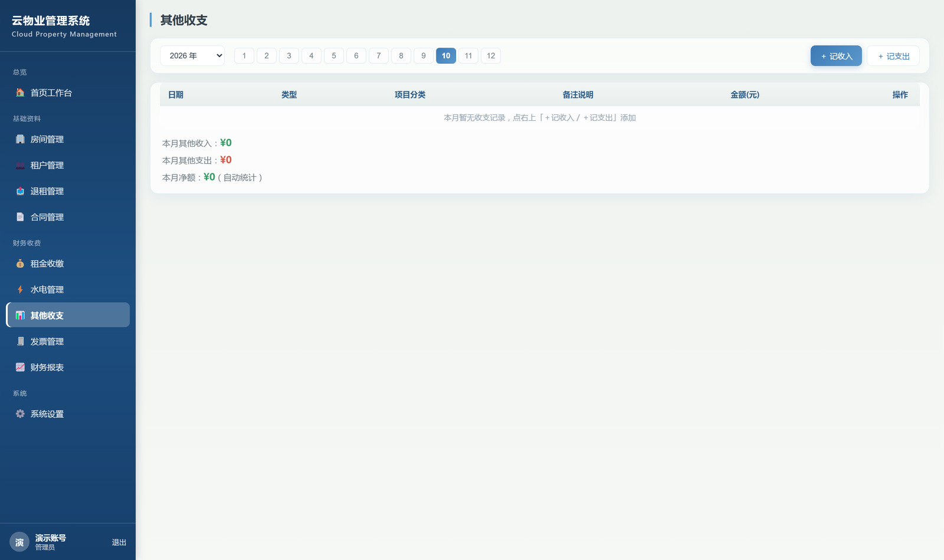Choose month 5 in month selector
This screenshot has width=944, height=560.
coord(334,55)
